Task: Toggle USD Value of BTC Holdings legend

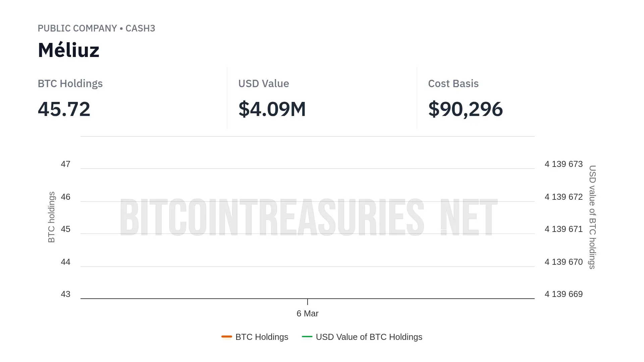Action: (369, 337)
